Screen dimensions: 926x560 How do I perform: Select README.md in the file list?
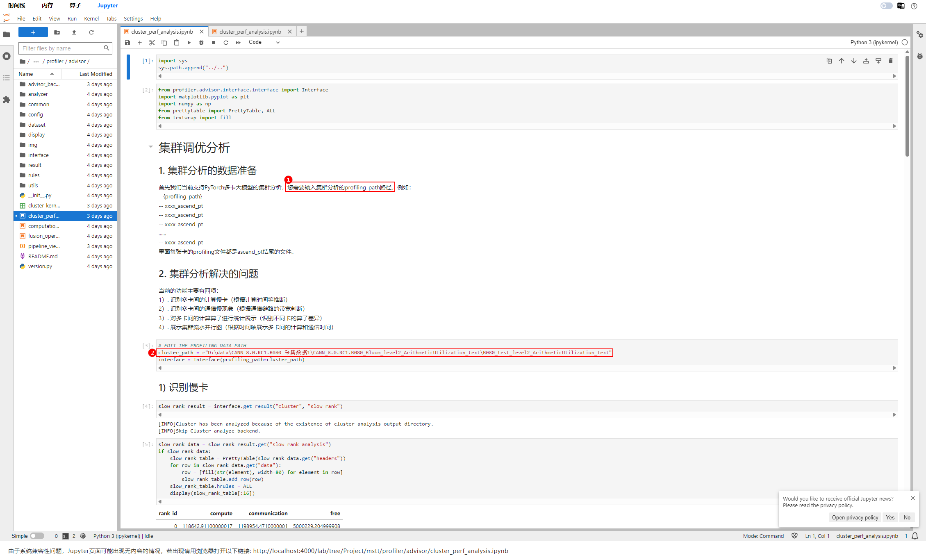66,257
